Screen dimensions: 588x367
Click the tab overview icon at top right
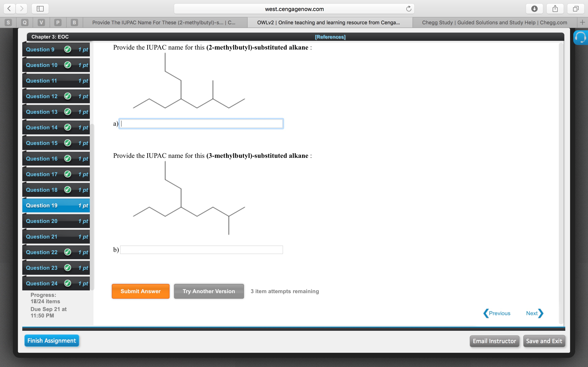point(576,9)
